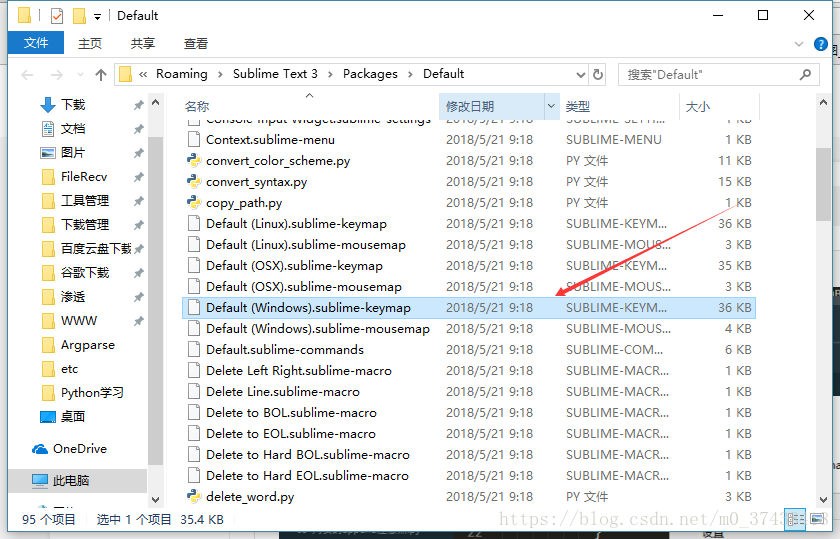
Task: Open 百度云盘下载 folder in navigation pane
Action: [x=96, y=249]
